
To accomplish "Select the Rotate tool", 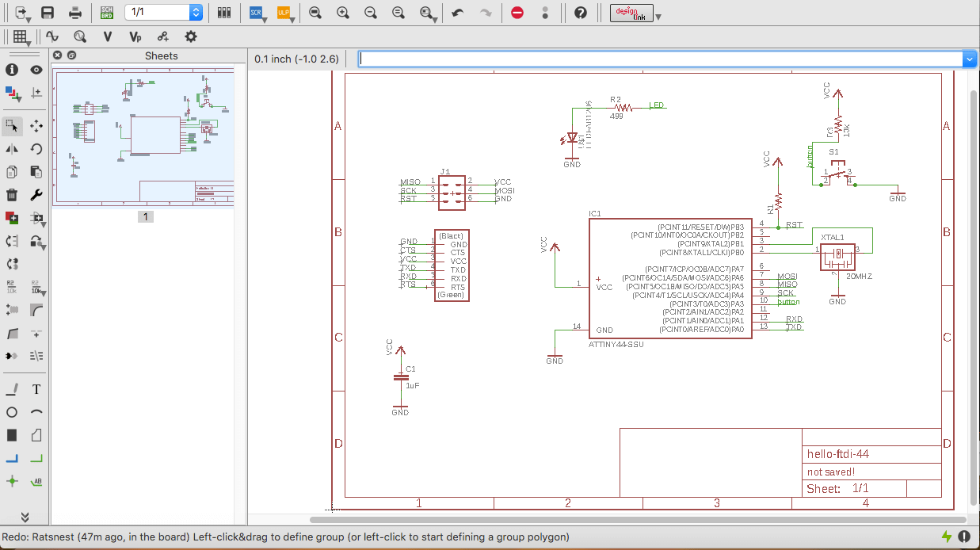I will pyautogui.click(x=36, y=149).
